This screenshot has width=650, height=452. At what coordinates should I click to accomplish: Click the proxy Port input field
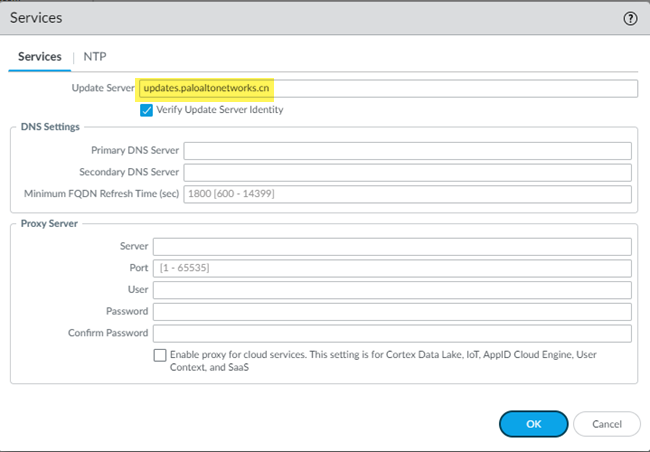[x=392, y=268]
